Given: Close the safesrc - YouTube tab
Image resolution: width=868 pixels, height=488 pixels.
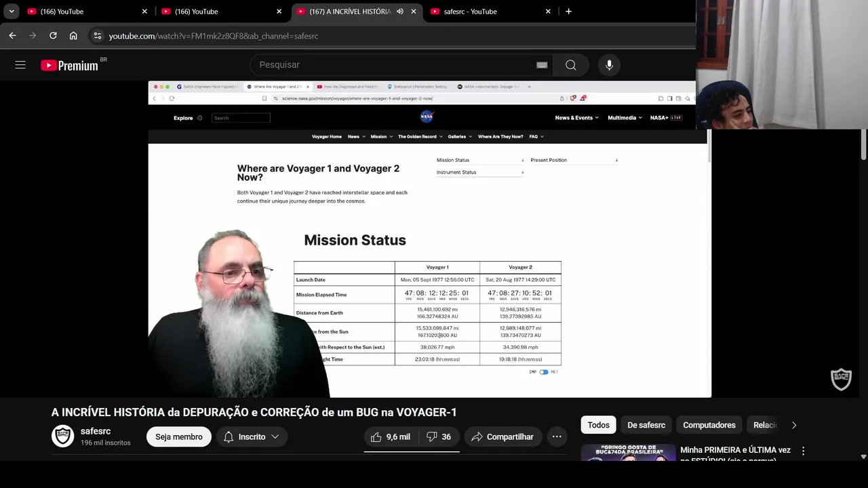Looking at the screenshot, I should [548, 12].
